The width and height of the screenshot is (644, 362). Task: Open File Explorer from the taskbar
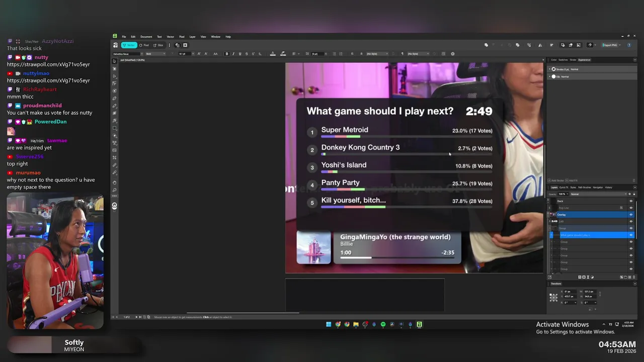pos(356,324)
